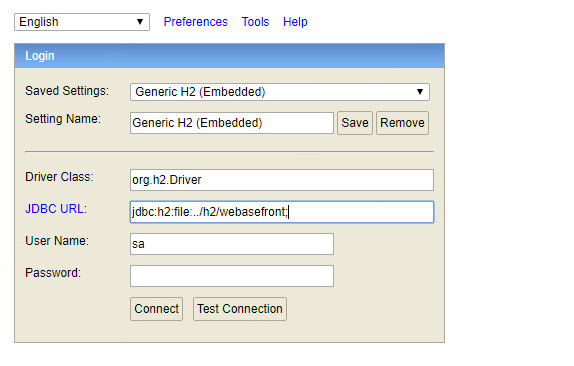The width and height of the screenshot is (574, 366).
Task: Click the Remove button
Action: 402,123
